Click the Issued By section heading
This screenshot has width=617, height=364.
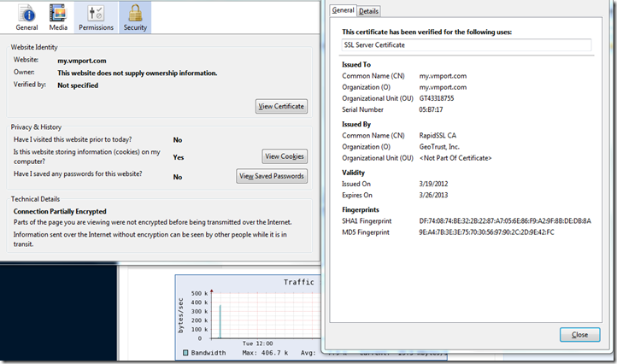pos(356,125)
